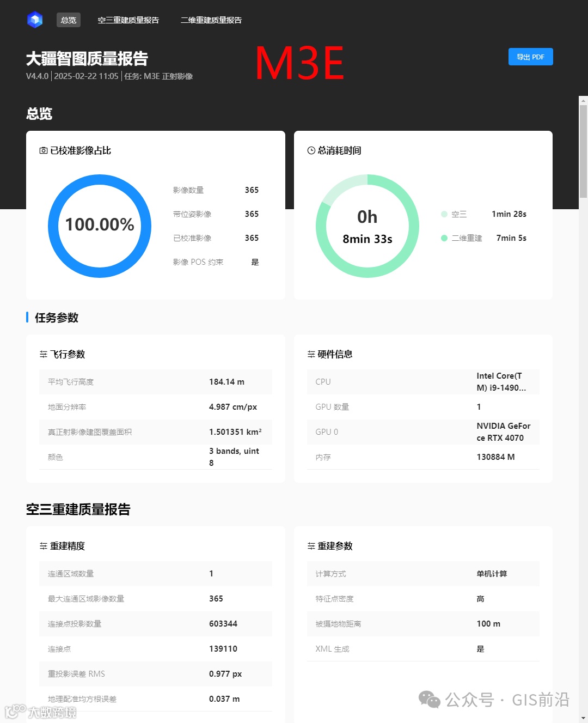Open the 空三重建质量报告 tab
The height and width of the screenshot is (723, 588).
[x=128, y=20]
